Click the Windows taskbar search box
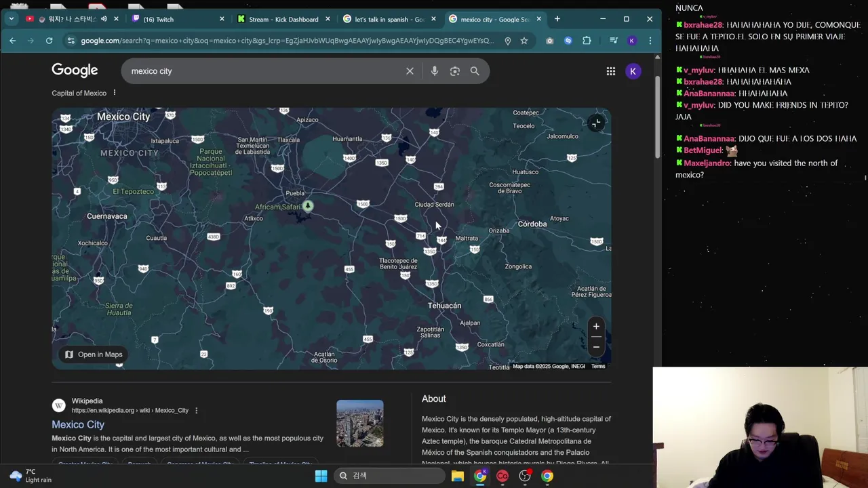Image resolution: width=868 pixels, height=488 pixels. click(389, 476)
